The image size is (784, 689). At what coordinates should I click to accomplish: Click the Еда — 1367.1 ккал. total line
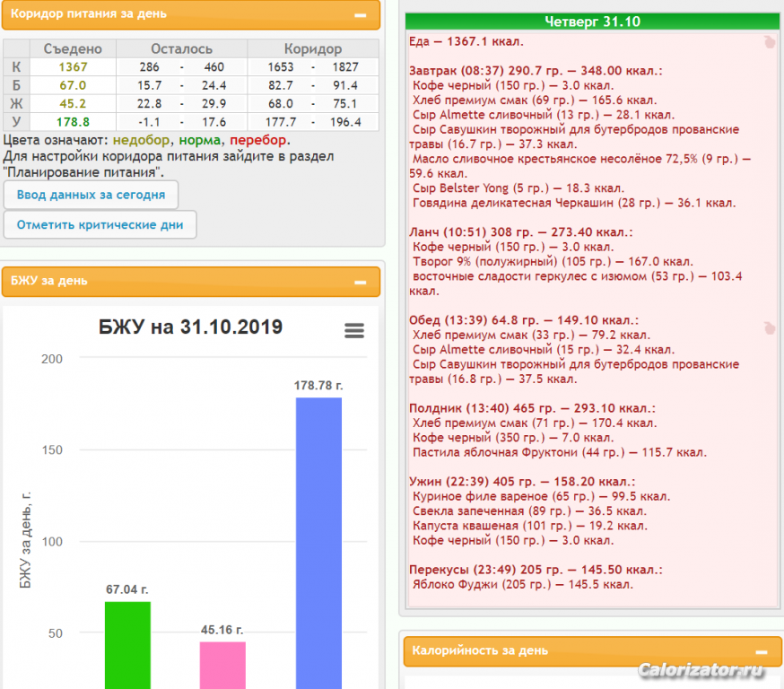pos(466,41)
